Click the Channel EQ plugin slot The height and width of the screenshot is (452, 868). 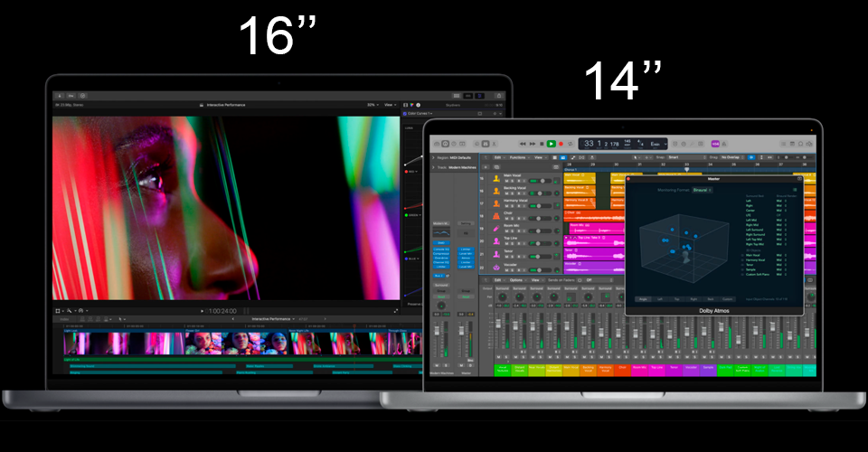441,262
